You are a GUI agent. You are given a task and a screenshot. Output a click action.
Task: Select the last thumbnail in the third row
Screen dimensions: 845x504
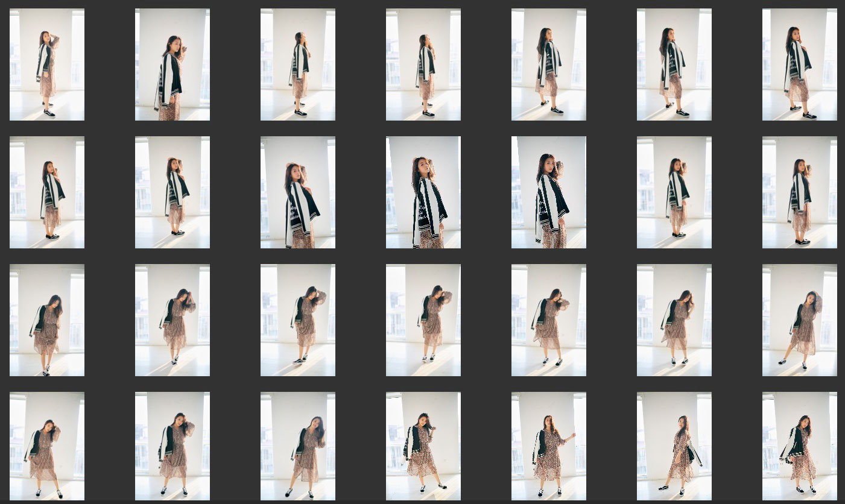(x=800, y=320)
